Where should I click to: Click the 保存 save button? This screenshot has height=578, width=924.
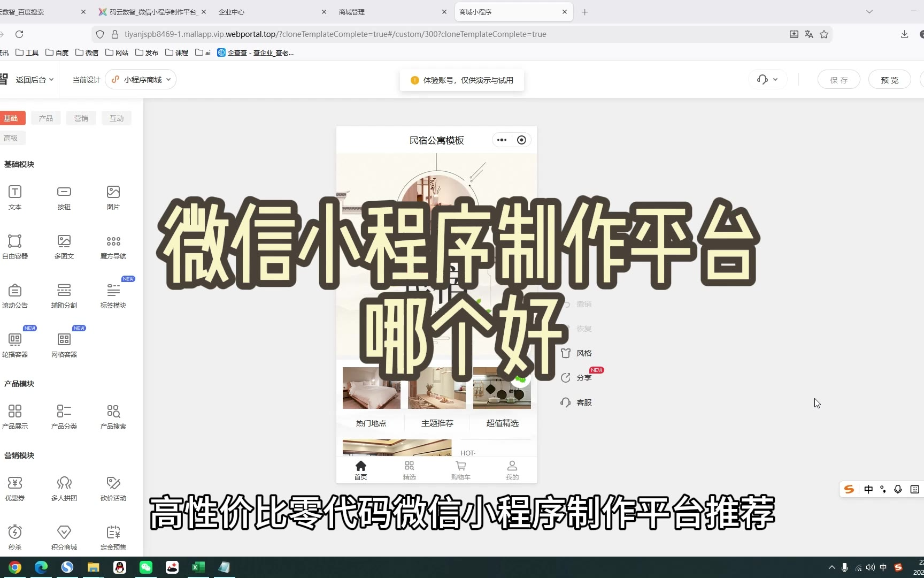838,80
